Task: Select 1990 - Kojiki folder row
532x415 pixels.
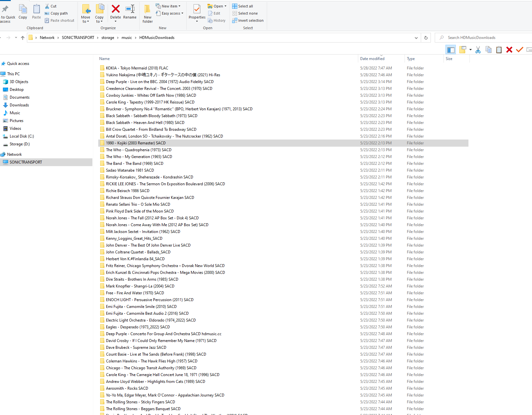Action: click(x=283, y=143)
